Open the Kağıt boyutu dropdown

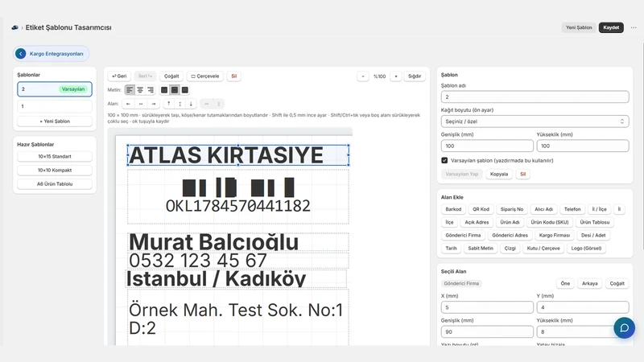coord(535,121)
